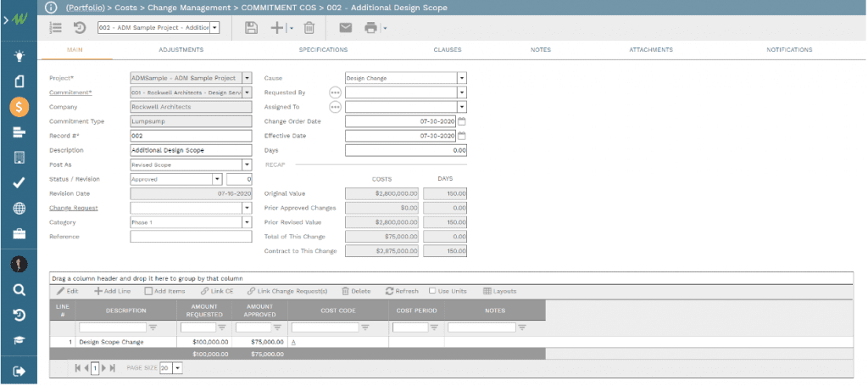This screenshot has height=386, width=868.
Task: Filter the Cost Code column
Action: click(365, 327)
